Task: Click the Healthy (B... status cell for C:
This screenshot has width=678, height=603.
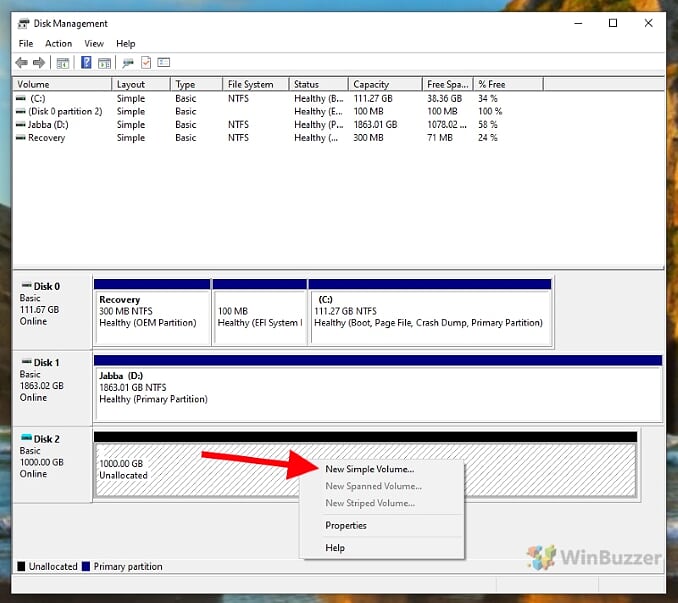Action: (x=319, y=99)
